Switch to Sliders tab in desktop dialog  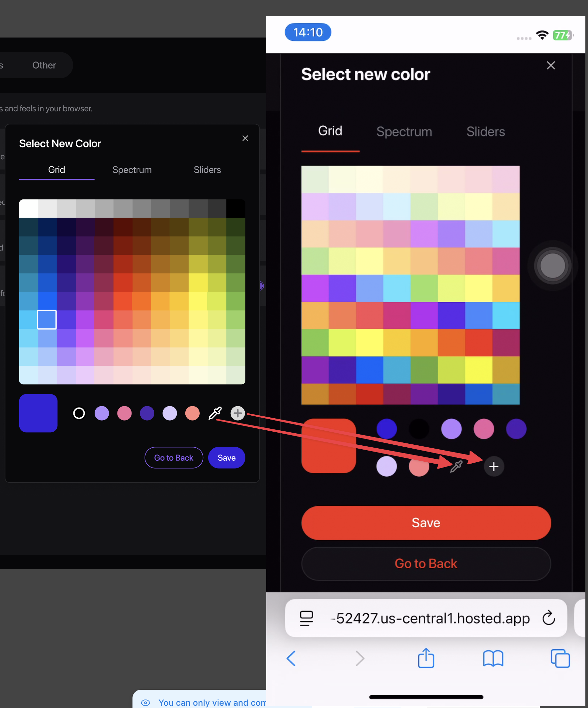point(207,170)
